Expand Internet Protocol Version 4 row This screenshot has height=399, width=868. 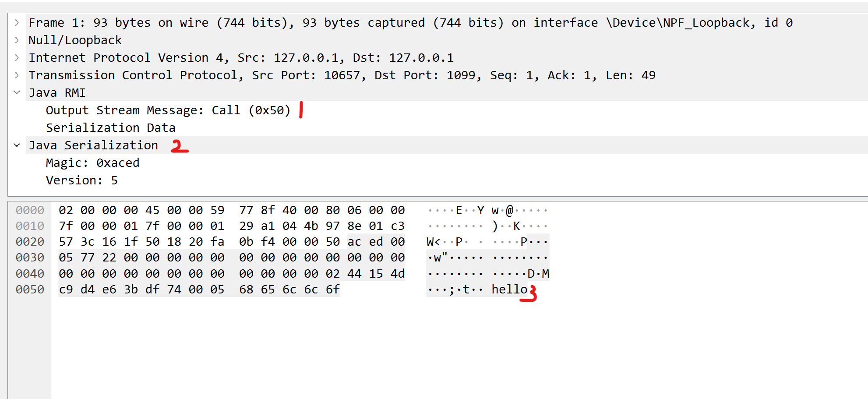click(x=17, y=57)
